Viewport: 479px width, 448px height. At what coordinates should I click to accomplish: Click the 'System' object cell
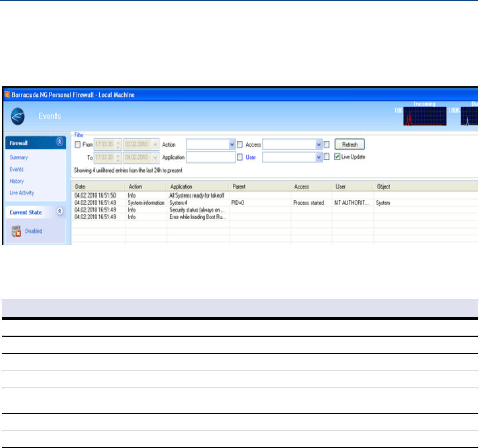(383, 203)
